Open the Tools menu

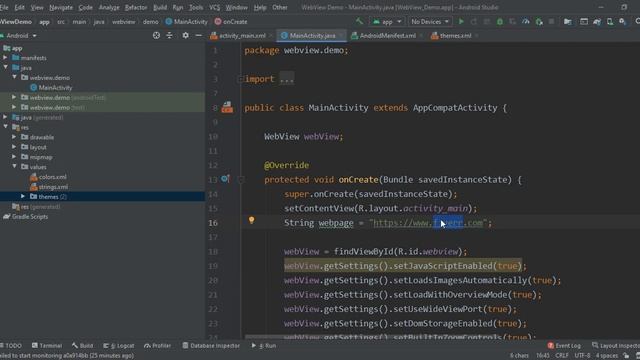coord(196,7)
